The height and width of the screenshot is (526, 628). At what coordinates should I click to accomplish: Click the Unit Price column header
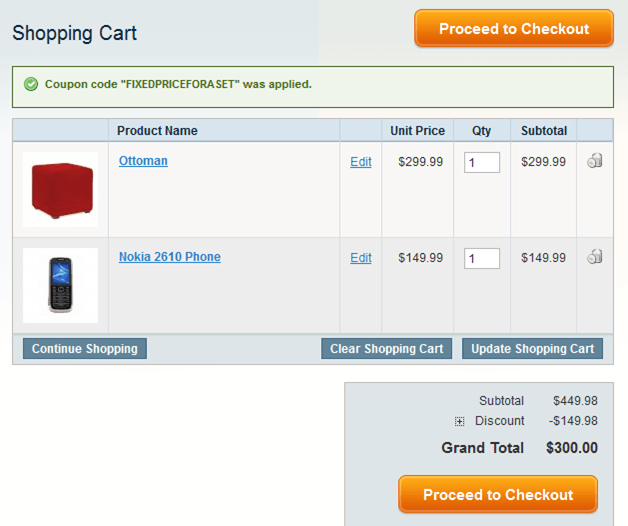pyautogui.click(x=417, y=131)
